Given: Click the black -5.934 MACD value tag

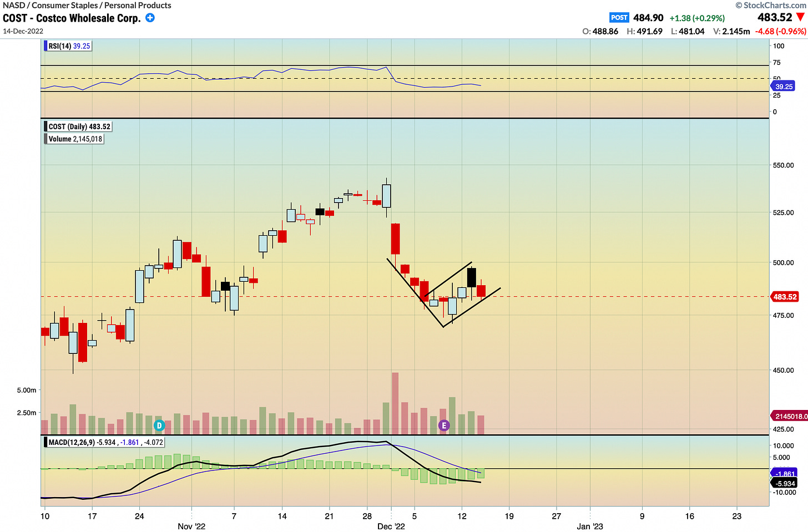Looking at the screenshot, I should coord(785,484).
